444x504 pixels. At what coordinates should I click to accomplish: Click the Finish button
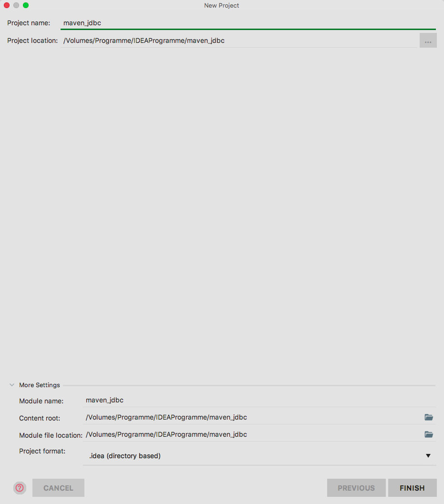412,488
